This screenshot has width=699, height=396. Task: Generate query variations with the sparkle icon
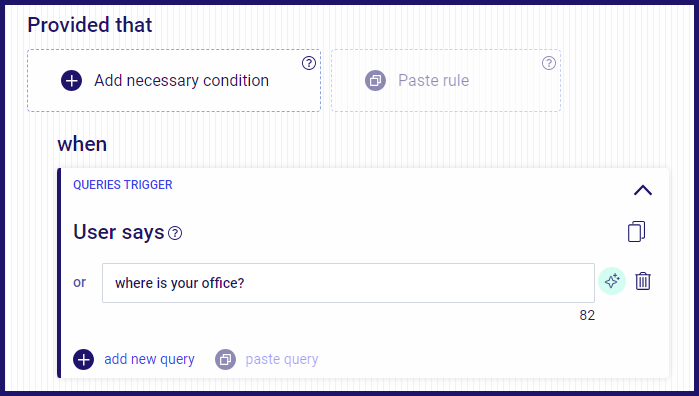612,281
